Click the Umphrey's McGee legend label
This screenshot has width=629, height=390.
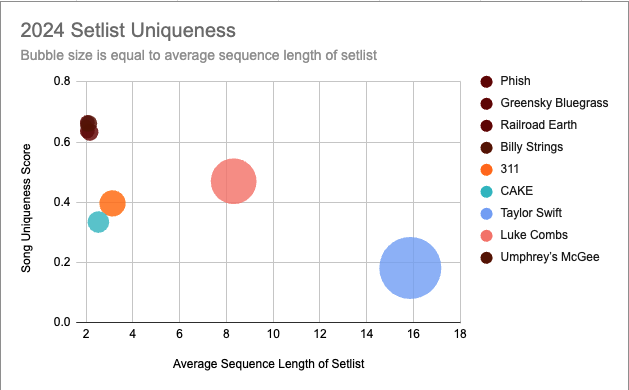[550, 257]
